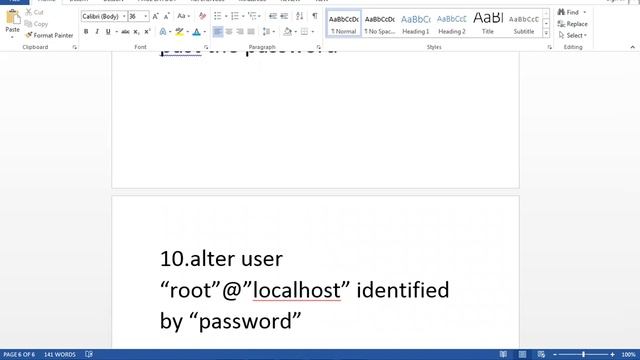Viewport: 640px width, 360px height.
Task: Click the 141 Words count
Action: pos(60,354)
